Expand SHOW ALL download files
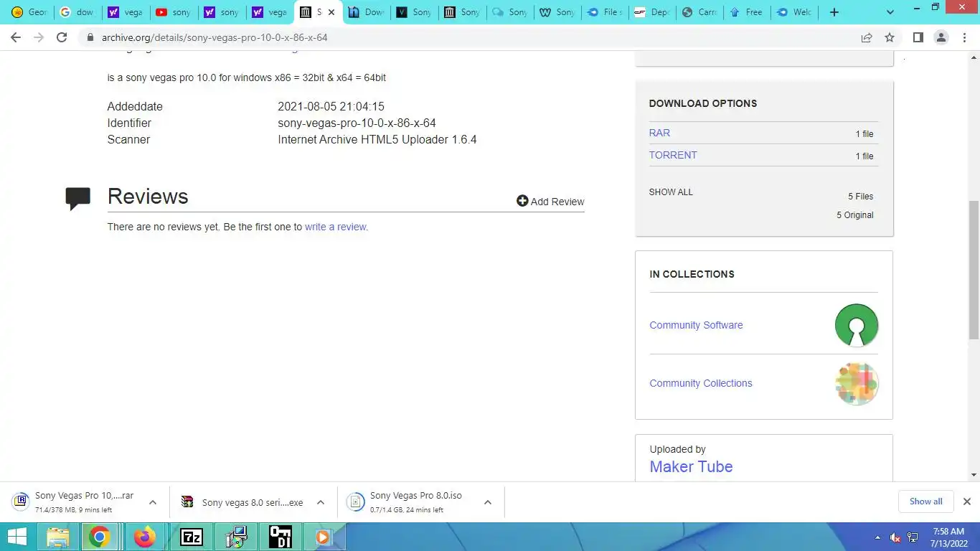 pyautogui.click(x=671, y=192)
